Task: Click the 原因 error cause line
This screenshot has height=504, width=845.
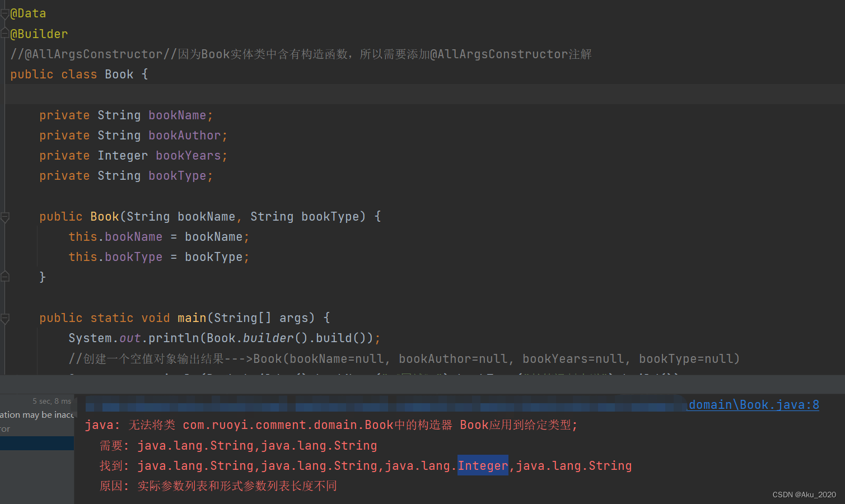Action: (x=218, y=486)
